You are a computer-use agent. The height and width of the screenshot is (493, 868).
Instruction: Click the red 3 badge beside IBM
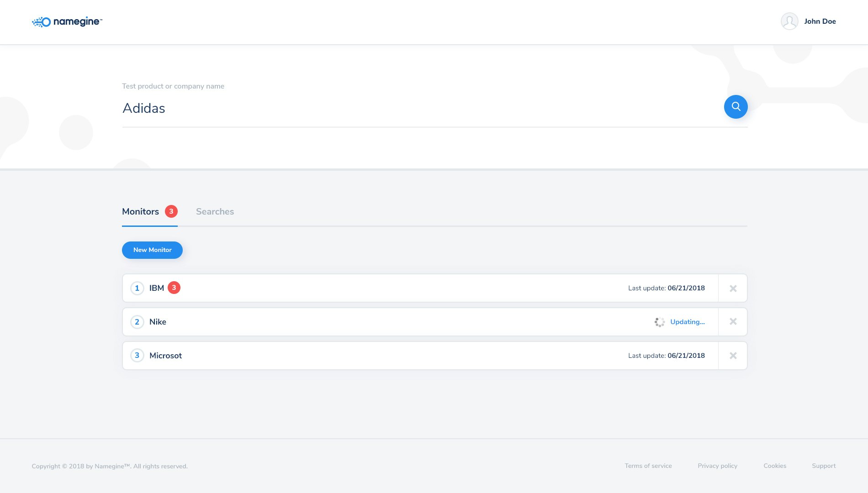pyautogui.click(x=174, y=288)
